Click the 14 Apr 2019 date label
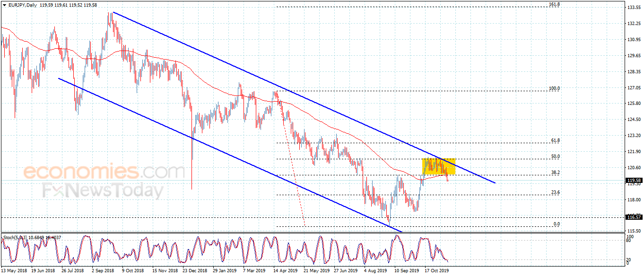Viewport: 644px width, 276px height. [x=286, y=271]
